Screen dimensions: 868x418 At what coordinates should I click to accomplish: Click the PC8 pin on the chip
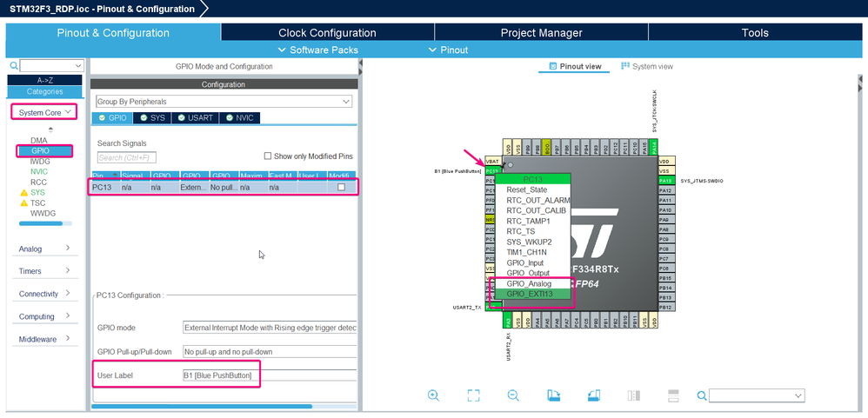(x=666, y=249)
